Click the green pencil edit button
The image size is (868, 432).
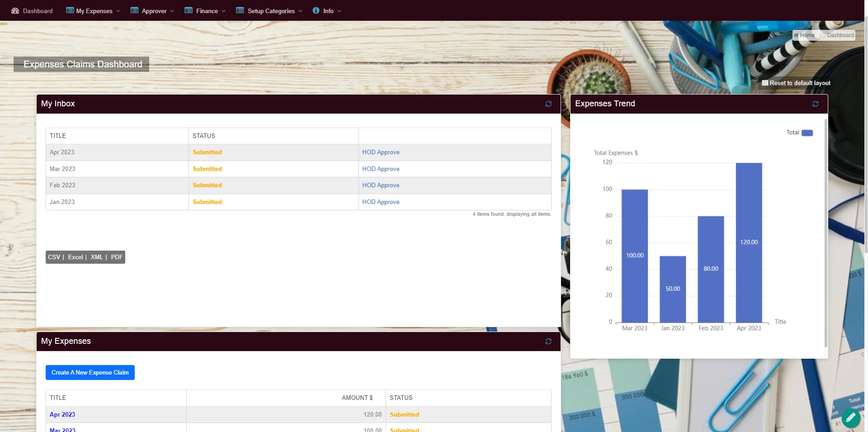coord(851,418)
